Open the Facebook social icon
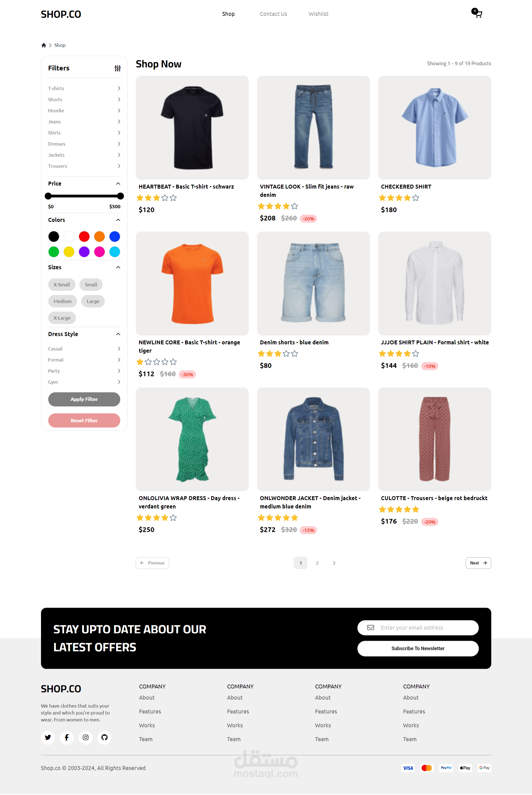The image size is (532, 795). (67, 737)
